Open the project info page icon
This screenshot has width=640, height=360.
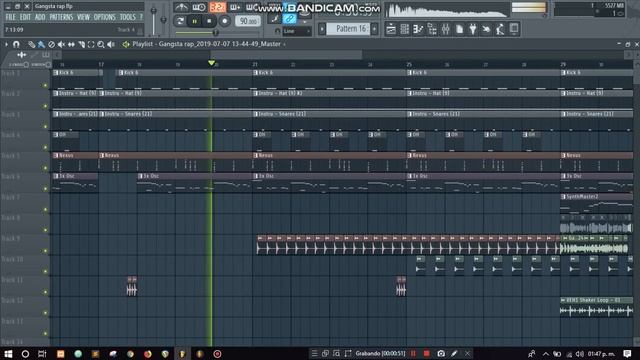click(x=459, y=29)
